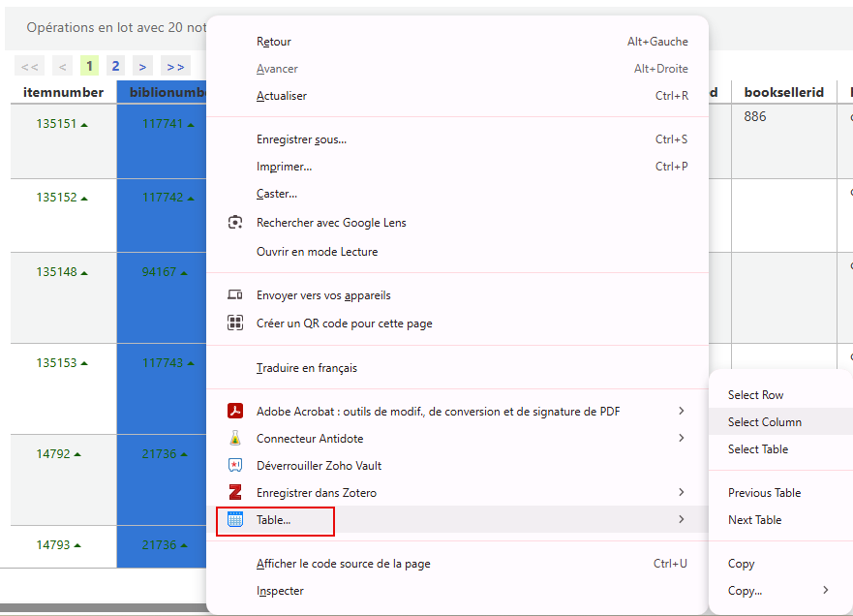Screen dimensions: 853x616
Task: Choose Select Column in the submenu
Action: 780,421
